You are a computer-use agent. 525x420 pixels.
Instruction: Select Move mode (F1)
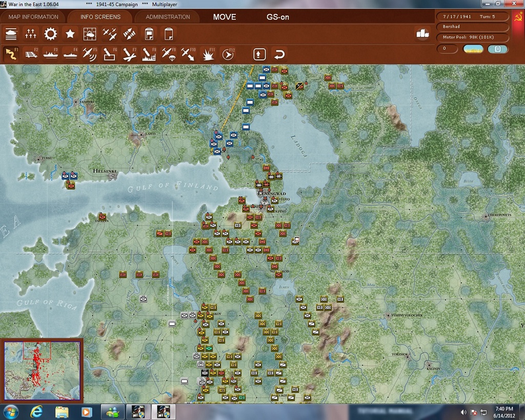(11, 54)
